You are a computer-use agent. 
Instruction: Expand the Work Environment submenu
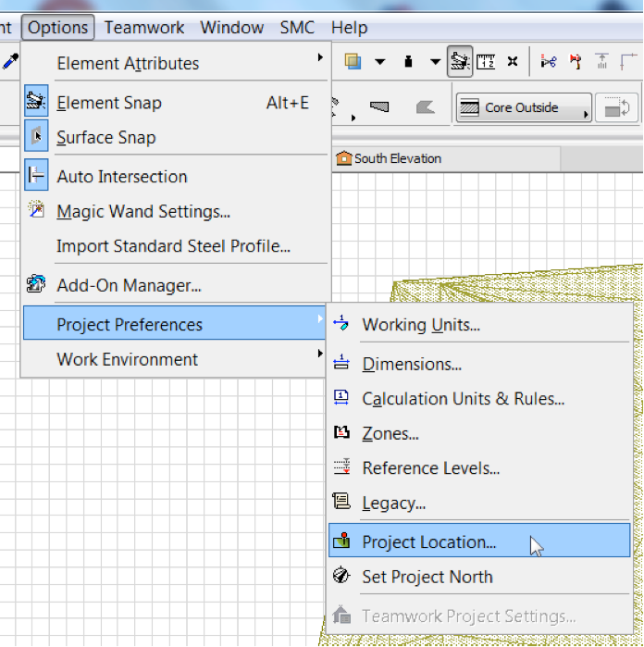pyautogui.click(x=175, y=359)
